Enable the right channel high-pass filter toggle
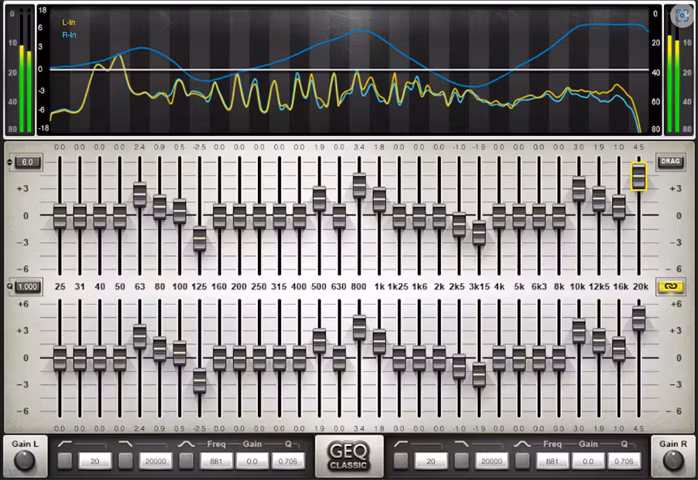The image size is (698, 480). (401, 461)
